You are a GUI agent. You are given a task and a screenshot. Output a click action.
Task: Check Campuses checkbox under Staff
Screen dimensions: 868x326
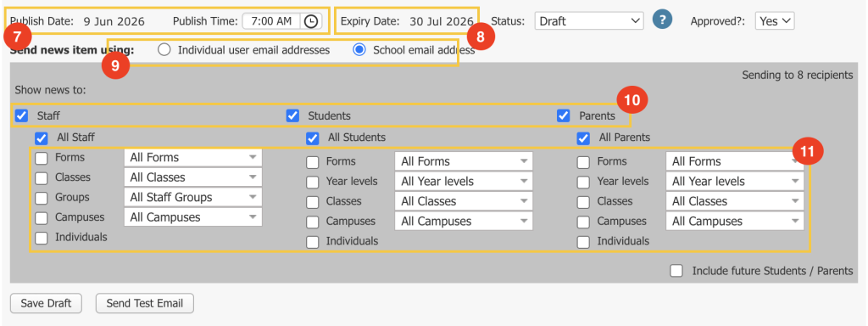42,218
